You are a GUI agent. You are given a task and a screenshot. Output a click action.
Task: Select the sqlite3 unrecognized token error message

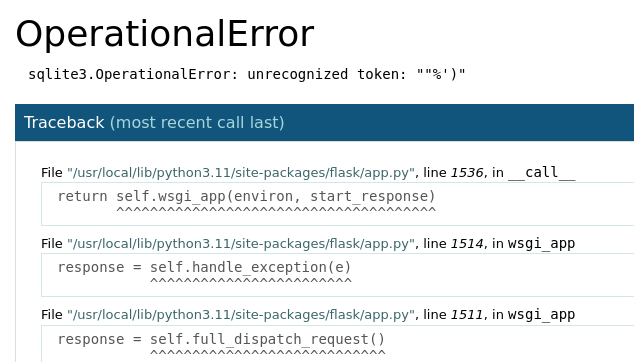coord(247,74)
